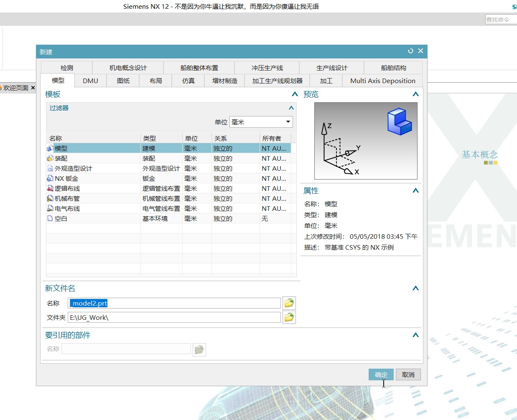The height and width of the screenshot is (420, 517).
Task: Click the 逻辑管线布置 type cell
Action: pos(161,188)
